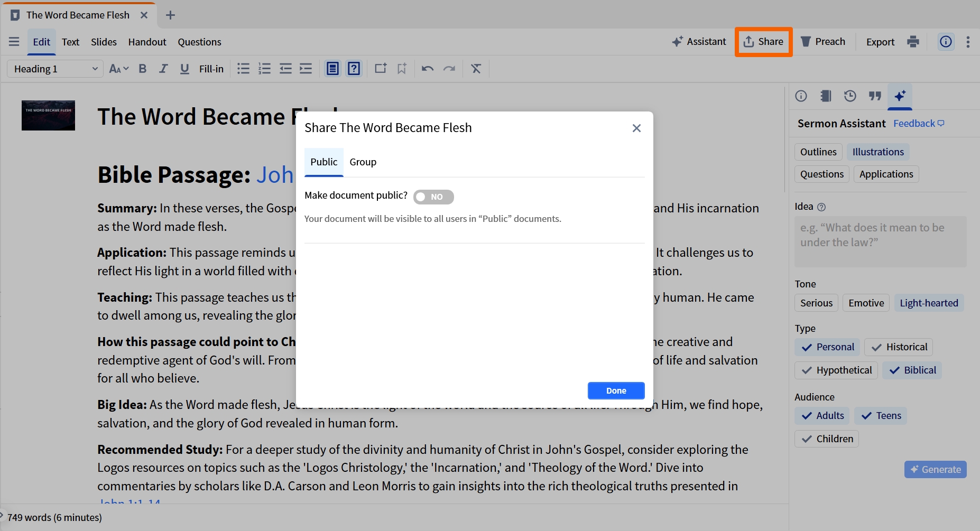The height and width of the screenshot is (531, 980).
Task: Click the Idea text field
Action: coord(880,241)
